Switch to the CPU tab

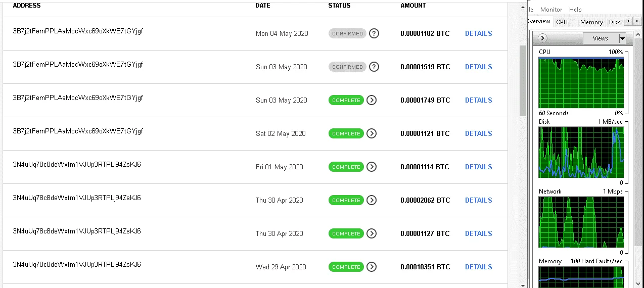tap(562, 22)
